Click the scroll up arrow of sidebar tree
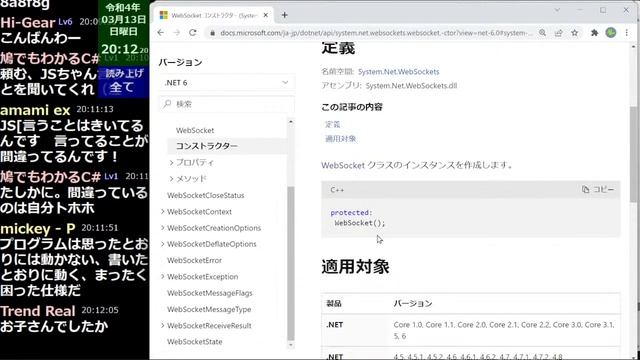 click(x=291, y=122)
